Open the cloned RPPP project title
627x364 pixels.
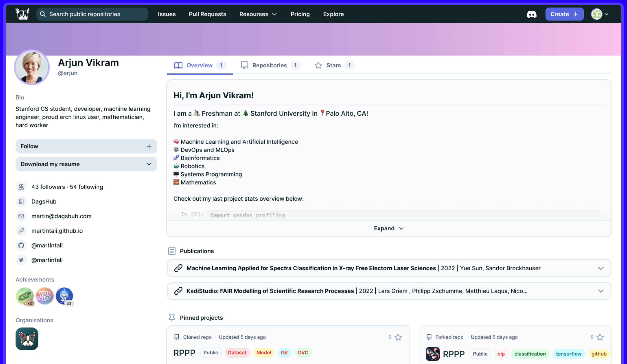click(x=184, y=353)
